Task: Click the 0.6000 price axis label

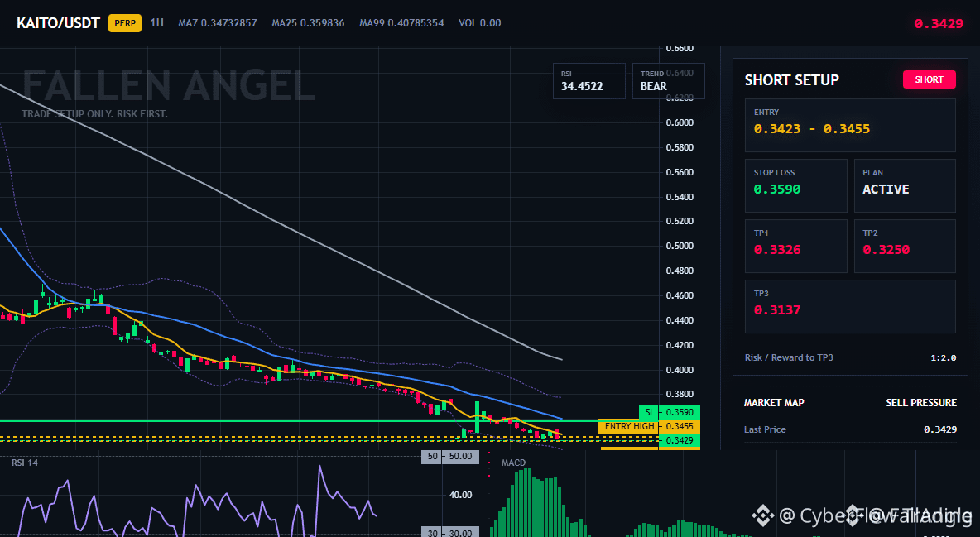Action: tap(680, 122)
